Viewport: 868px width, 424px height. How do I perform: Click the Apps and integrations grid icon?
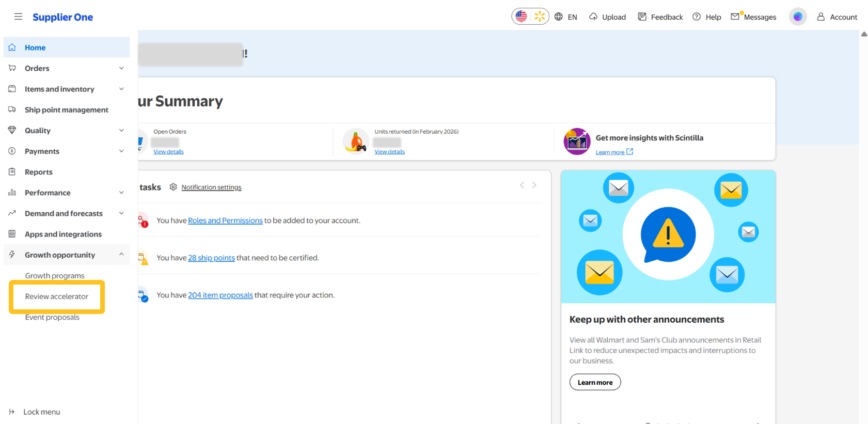12,234
